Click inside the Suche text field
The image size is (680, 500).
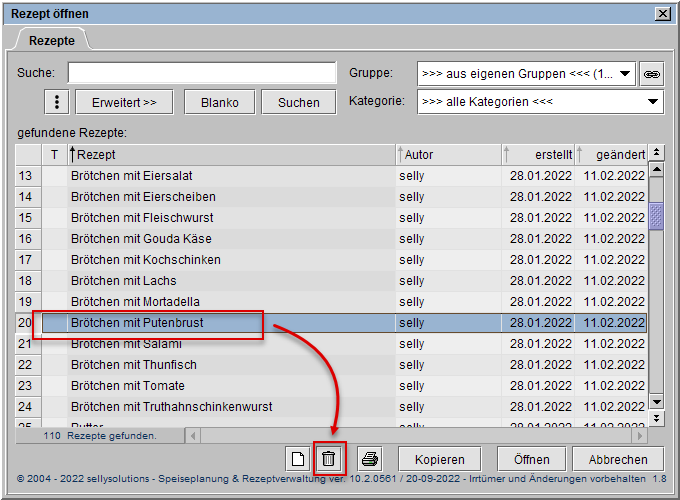tap(202, 73)
